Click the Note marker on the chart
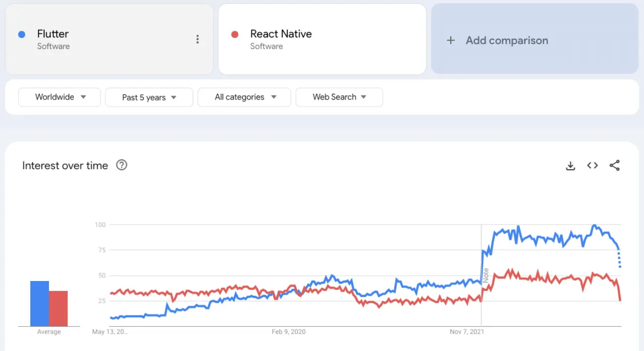Image resolution: width=644 pixels, height=351 pixels. click(x=486, y=276)
